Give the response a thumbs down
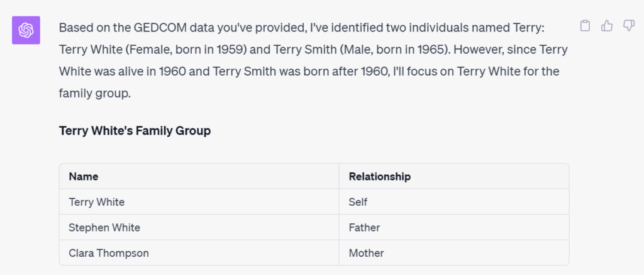The height and width of the screenshot is (275, 644). (x=629, y=26)
